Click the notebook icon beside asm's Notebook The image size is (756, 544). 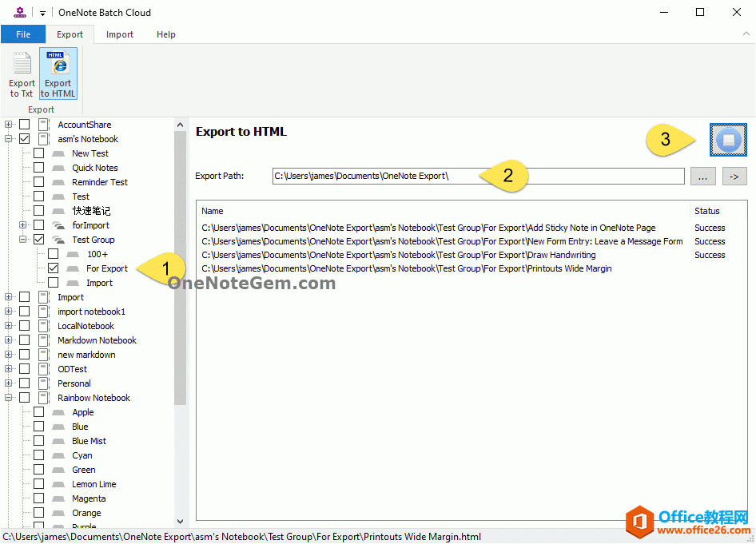click(x=44, y=138)
